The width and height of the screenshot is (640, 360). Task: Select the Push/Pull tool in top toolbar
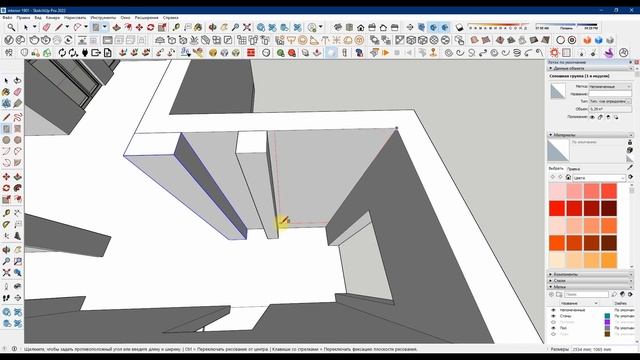117,27
